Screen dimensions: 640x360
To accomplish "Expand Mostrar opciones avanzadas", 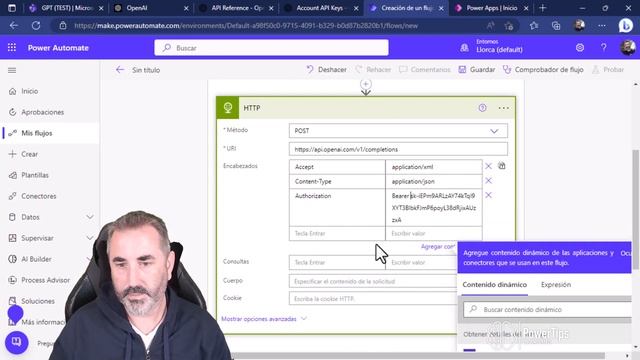I will 263,319.
